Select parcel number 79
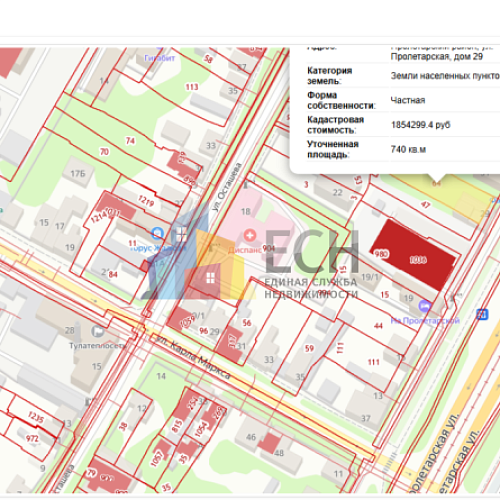This screenshot has height=500, width=500. (92, 473)
